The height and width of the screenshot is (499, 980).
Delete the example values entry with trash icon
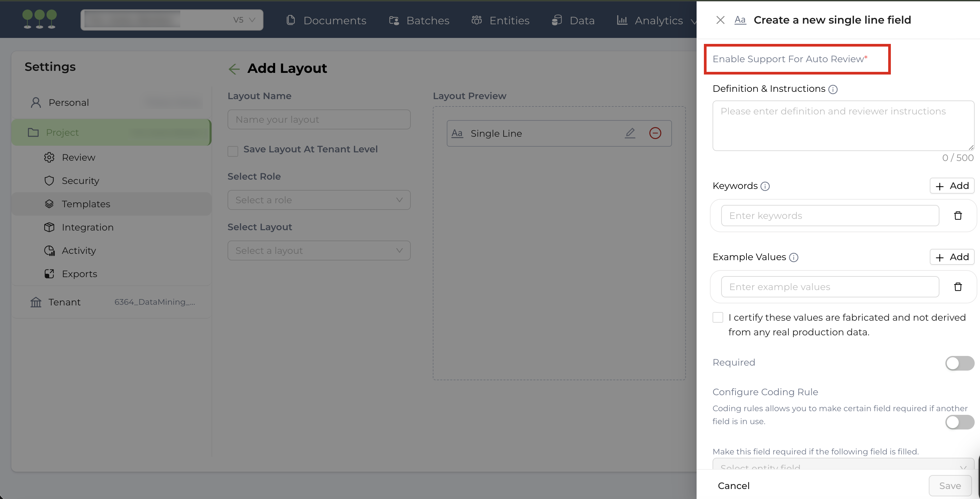tap(958, 287)
